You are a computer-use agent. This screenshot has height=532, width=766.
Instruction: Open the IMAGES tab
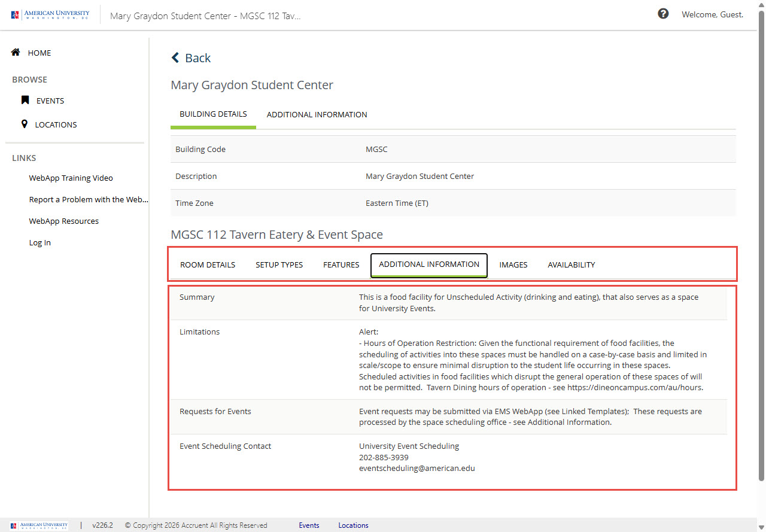(513, 265)
